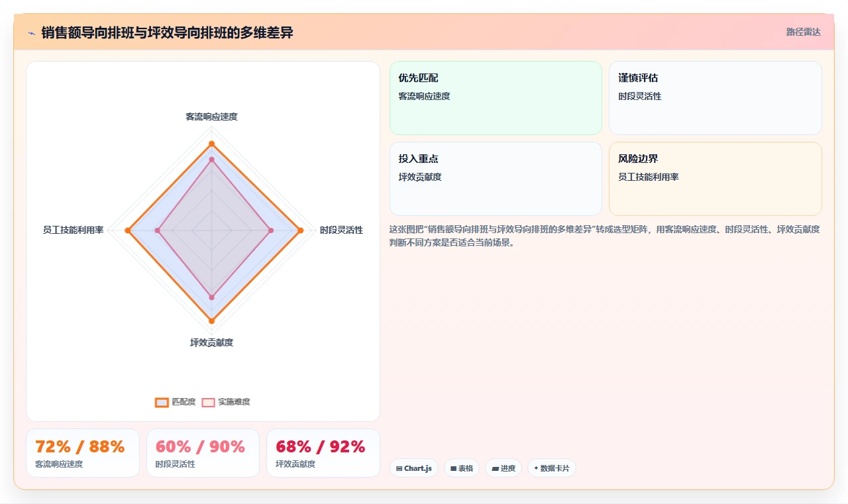Open the 优先匹配 card
This screenshot has width=848, height=504.
[x=496, y=98]
